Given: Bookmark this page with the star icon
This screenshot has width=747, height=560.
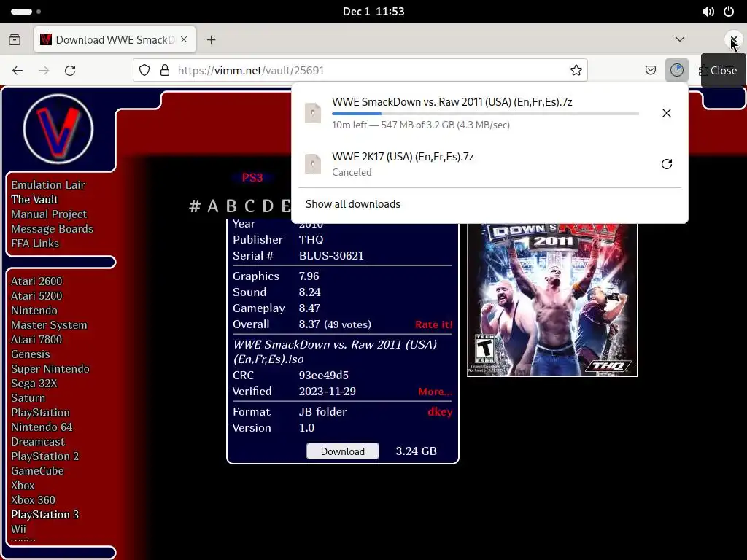Looking at the screenshot, I should 576,71.
